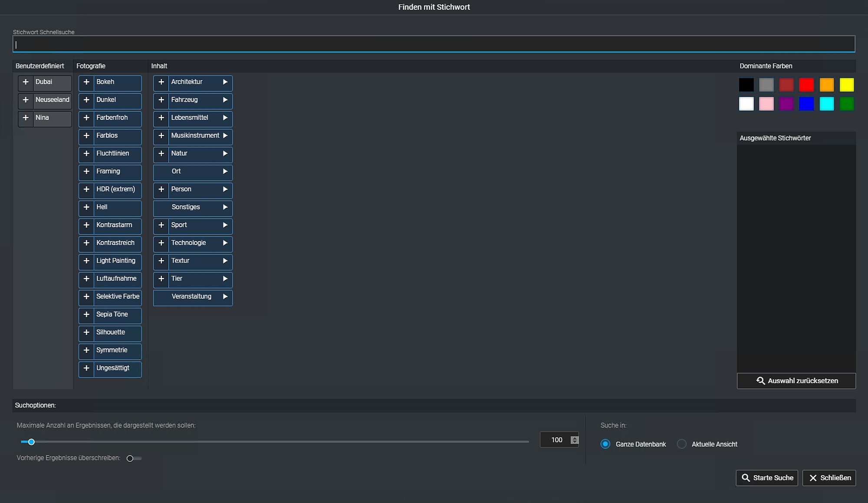Add the Nina keyword with its plus icon
Viewport: 868px width, 503px height.
(26, 118)
